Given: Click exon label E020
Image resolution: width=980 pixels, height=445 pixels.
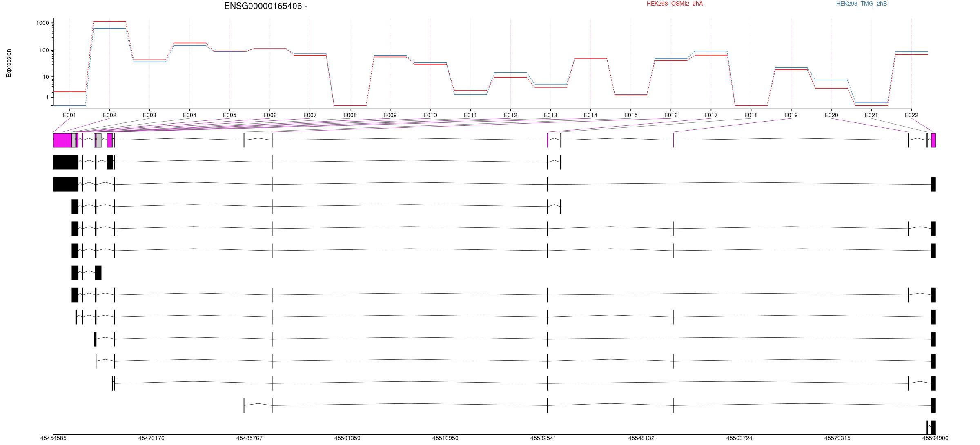Looking at the screenshot, I should point(831,116).
